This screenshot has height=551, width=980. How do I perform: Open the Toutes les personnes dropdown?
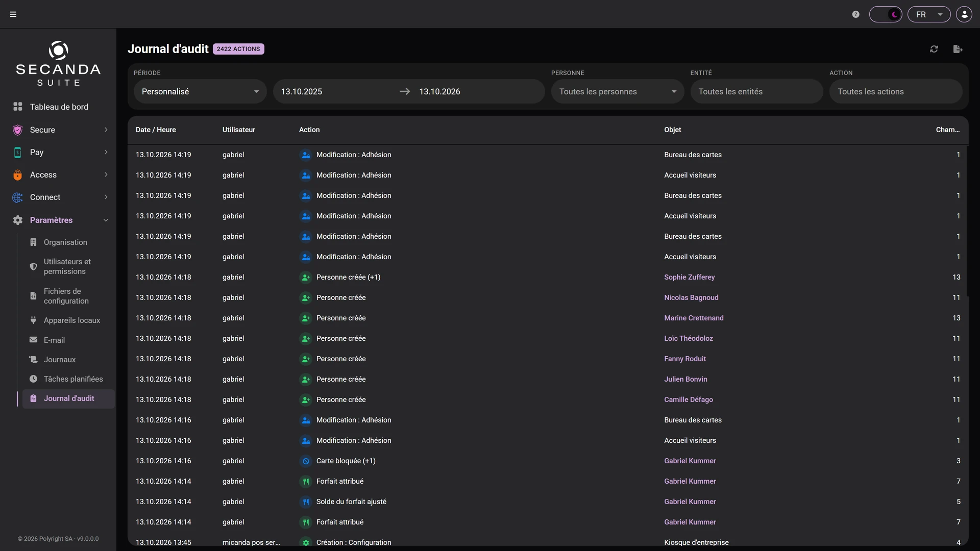click(x=618, y=91)
